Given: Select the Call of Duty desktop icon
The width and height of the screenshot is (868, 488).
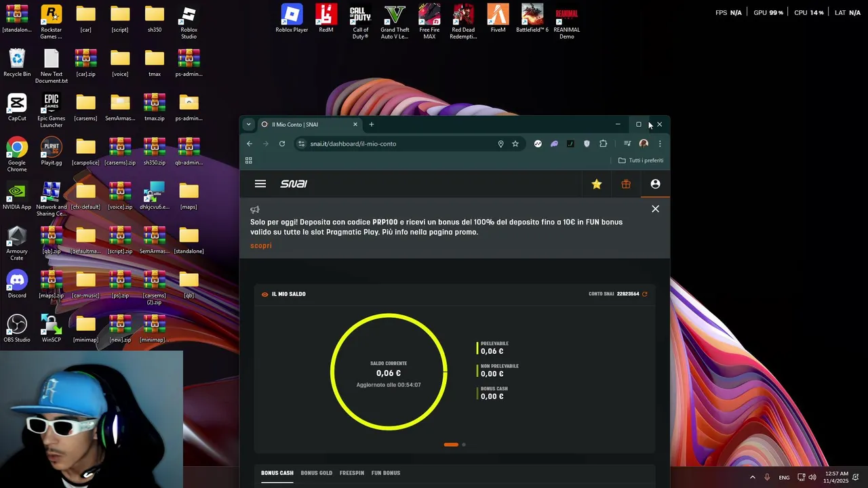Looking at the screenshot, I should pos(360,22).
